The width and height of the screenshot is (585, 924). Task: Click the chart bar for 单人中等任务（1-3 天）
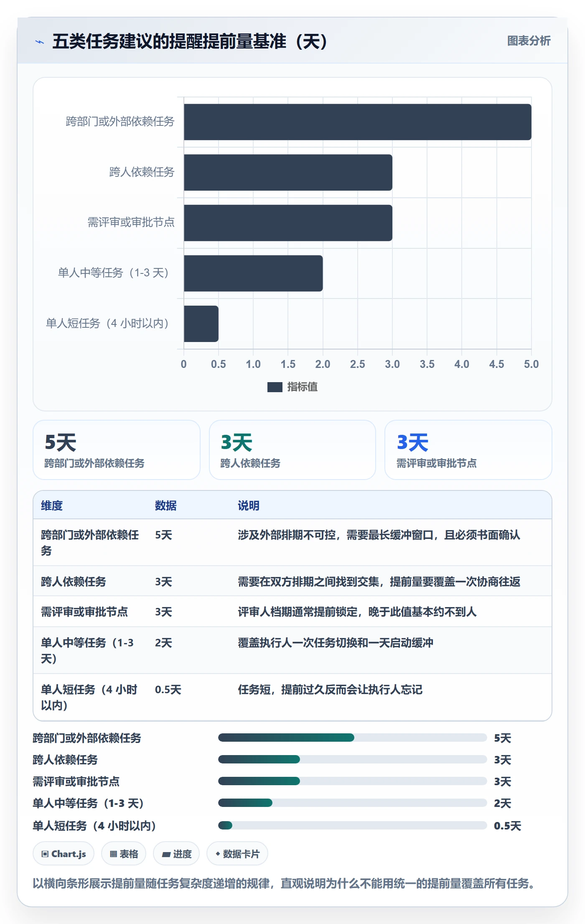(253, 273)
